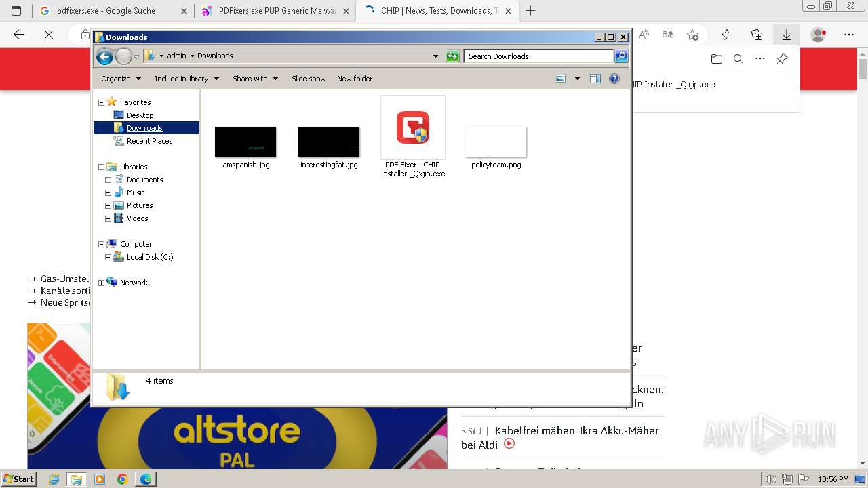Open the view options dropdown arrow
Viewport: 868px width, 488px height.
(577, 79)
